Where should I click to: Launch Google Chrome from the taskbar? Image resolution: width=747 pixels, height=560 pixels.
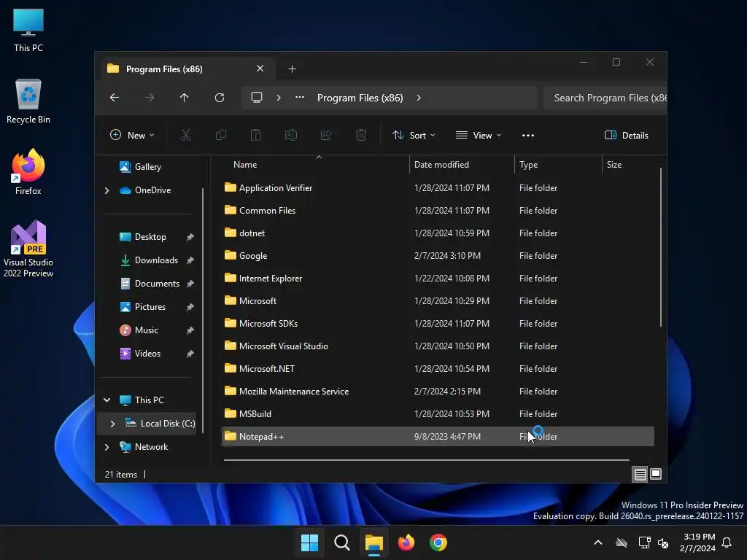pyautogui.click(x=438, y=542)
